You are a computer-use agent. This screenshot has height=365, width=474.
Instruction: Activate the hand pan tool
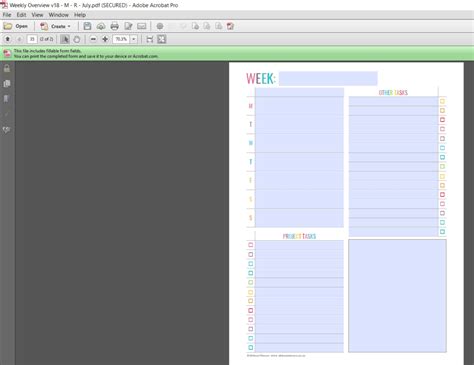click(76, 39)
